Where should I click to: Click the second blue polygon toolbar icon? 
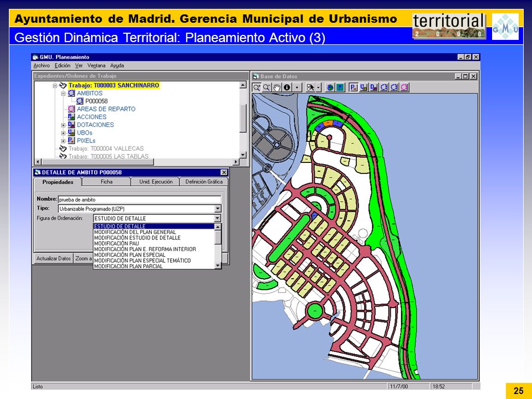(x=393, y=88)
